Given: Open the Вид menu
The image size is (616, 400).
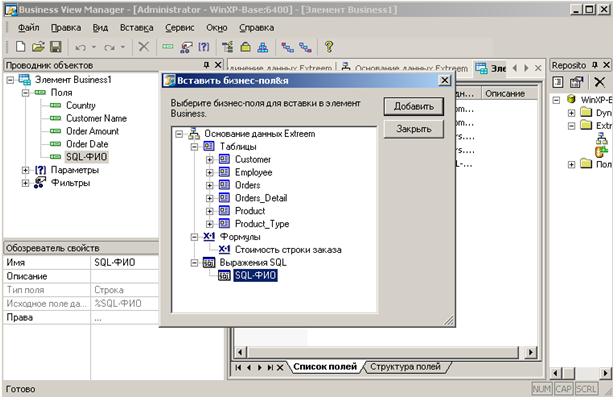Looking at the screenshot, I should click(x=100, y=28).
